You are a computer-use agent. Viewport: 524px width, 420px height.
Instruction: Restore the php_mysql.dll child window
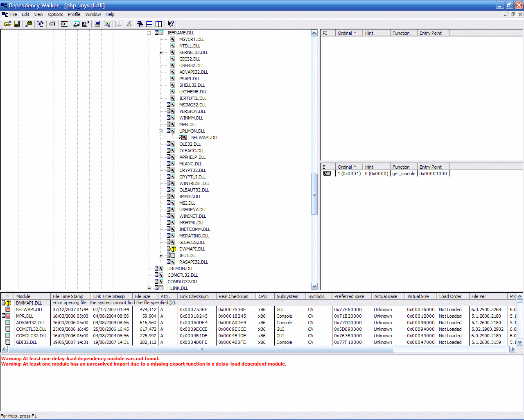(513, 14)
